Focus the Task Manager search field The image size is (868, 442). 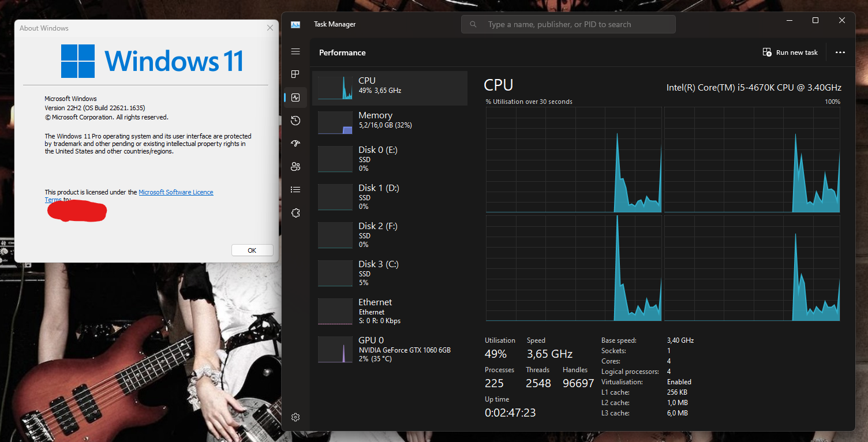(568, 24)
